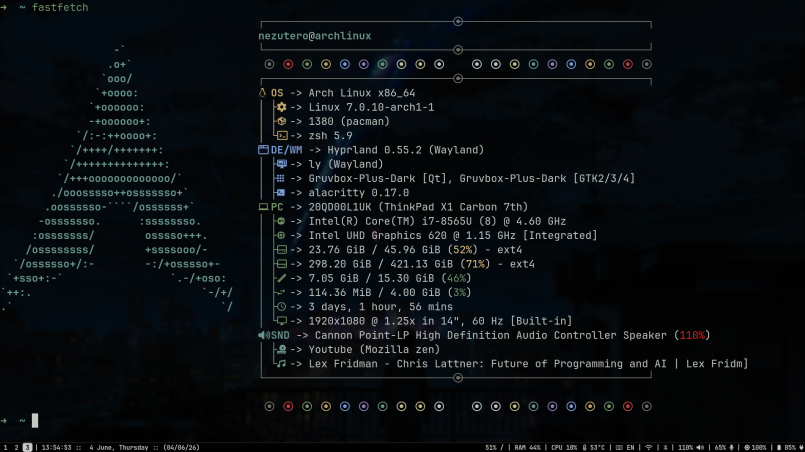Click the 110% speaker volume indicator in status bar

(691, 447)
